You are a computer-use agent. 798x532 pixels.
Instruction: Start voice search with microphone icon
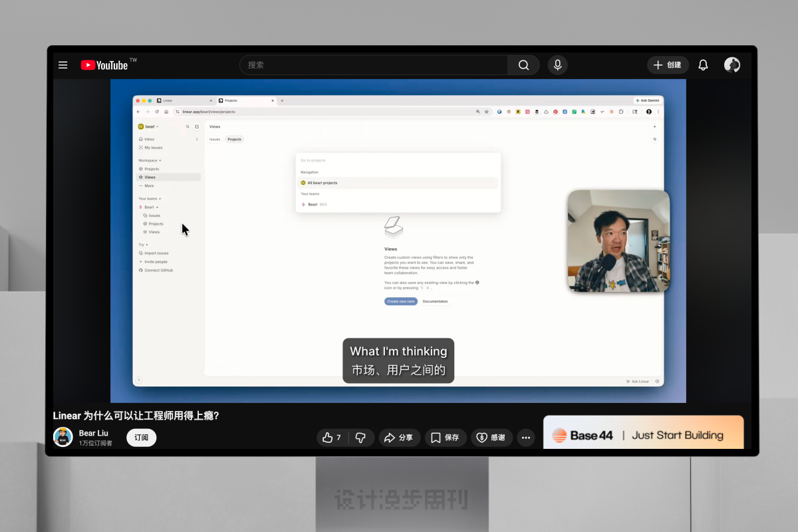(558, 65)
